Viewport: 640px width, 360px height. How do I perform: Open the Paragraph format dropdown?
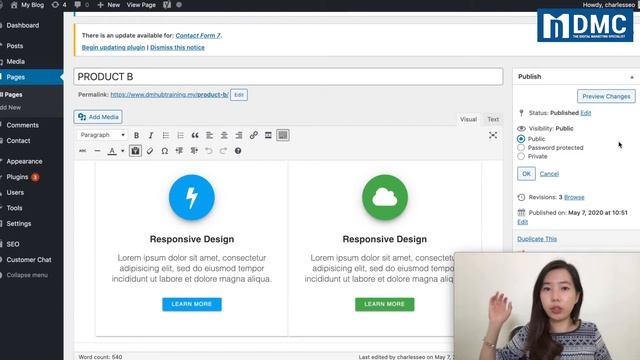102,135
